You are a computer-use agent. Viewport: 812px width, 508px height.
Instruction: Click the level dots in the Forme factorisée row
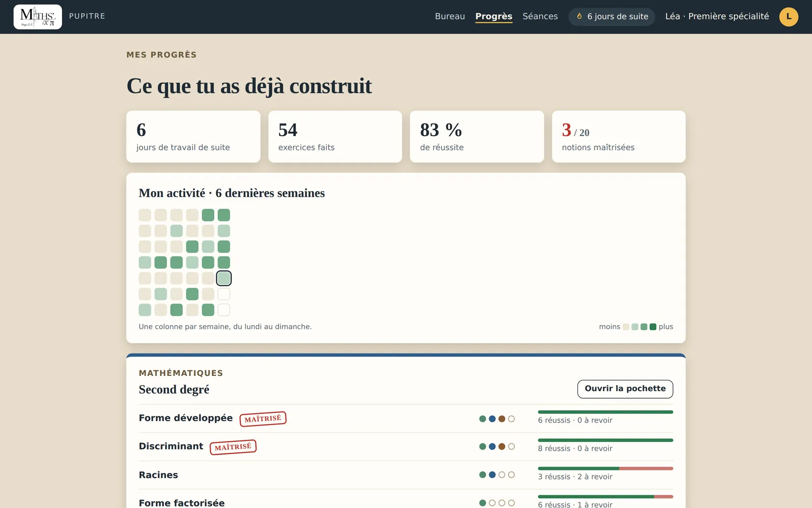tap(497, 503)
